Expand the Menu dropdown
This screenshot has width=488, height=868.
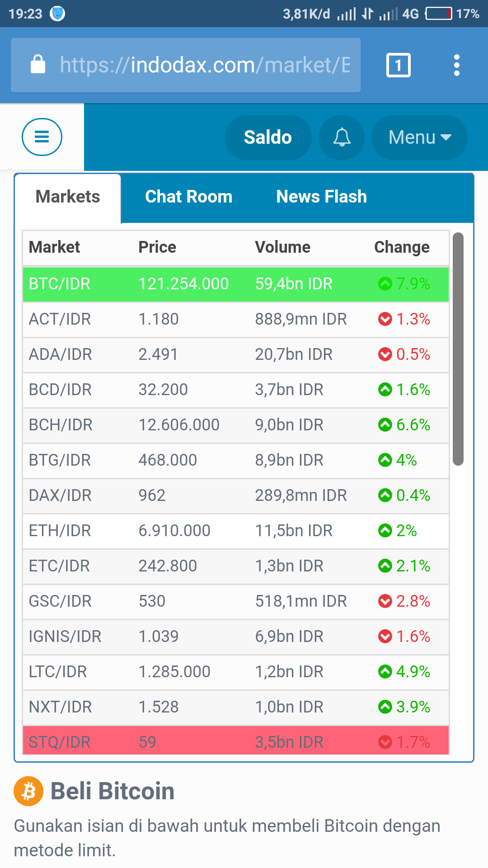419,137
